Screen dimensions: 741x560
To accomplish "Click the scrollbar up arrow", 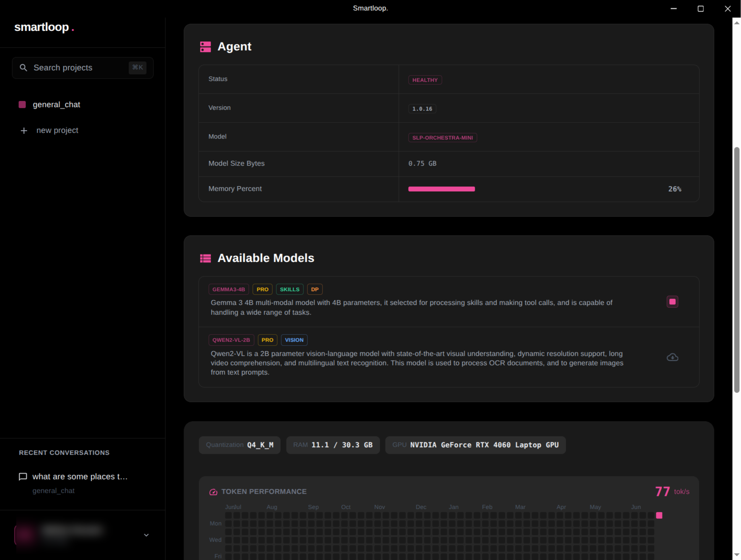I will point(736,23).
